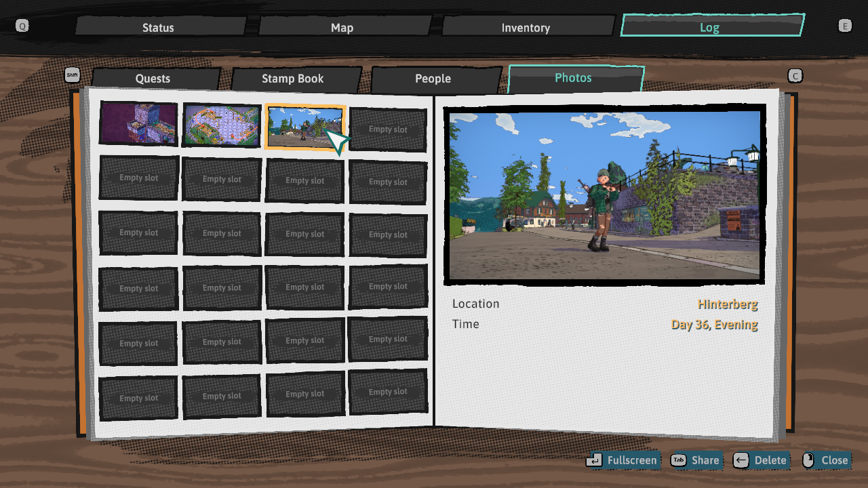The width and height of the screenshot is (868, 488).
Task: Click the Tab key icon beside Share
Action: click(678, 460)
